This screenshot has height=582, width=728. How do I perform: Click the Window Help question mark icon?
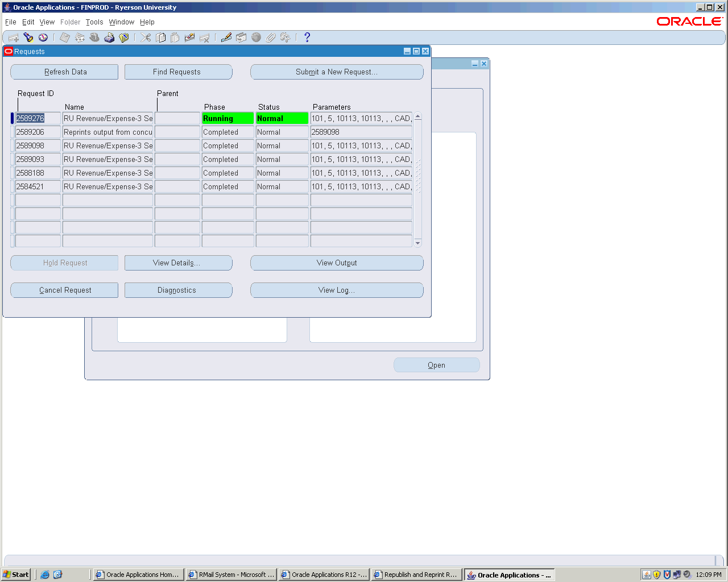click(x=307, y=38)
